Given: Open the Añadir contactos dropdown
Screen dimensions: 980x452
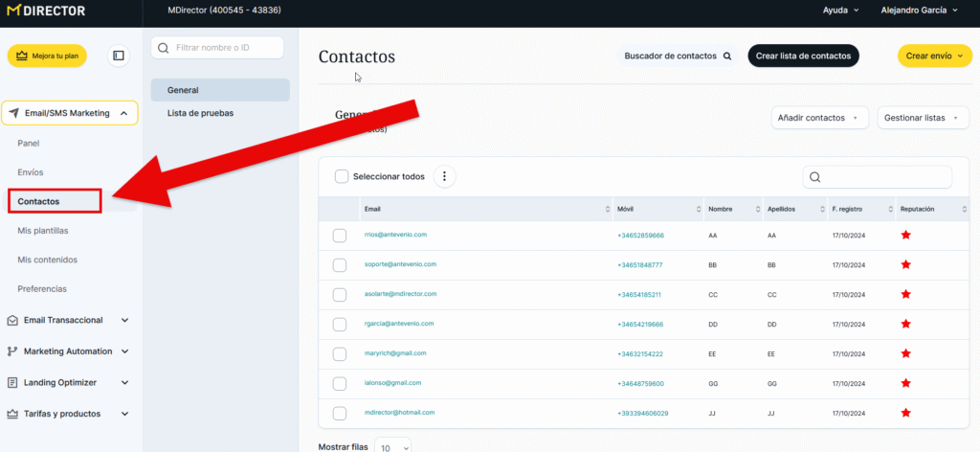Looking at the screenshot, I should 819,118.
